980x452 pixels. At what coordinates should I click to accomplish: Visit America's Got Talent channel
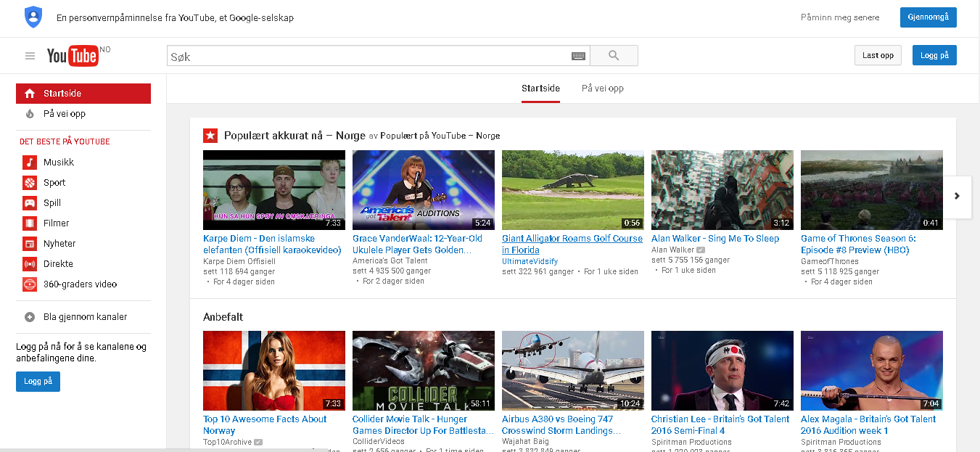click(x=390, y=261)
